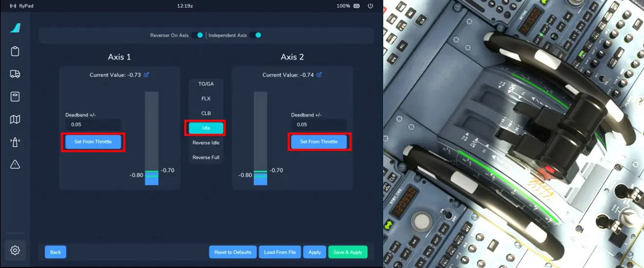Click the Axis 1 heading
Image resolution: width=644 pixels, height=268 pixels.
click(x=120, y=57)
